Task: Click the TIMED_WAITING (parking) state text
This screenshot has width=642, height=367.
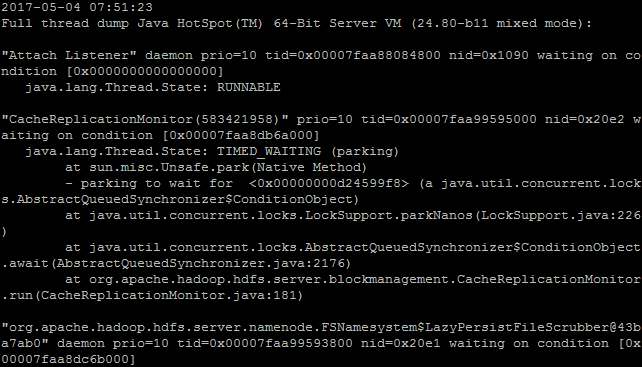Action: [x=308, y=151]
